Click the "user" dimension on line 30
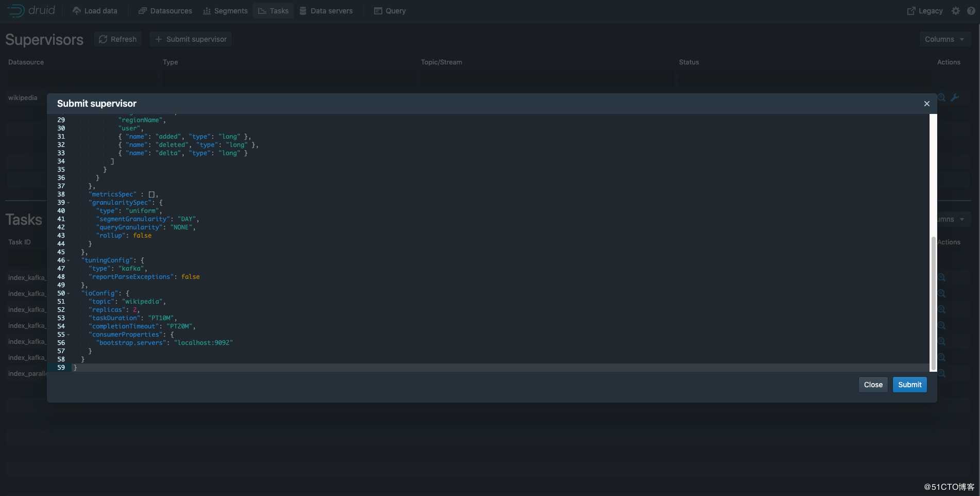The height and width of the screenshot is (496, 980). (x=129, y=128)
